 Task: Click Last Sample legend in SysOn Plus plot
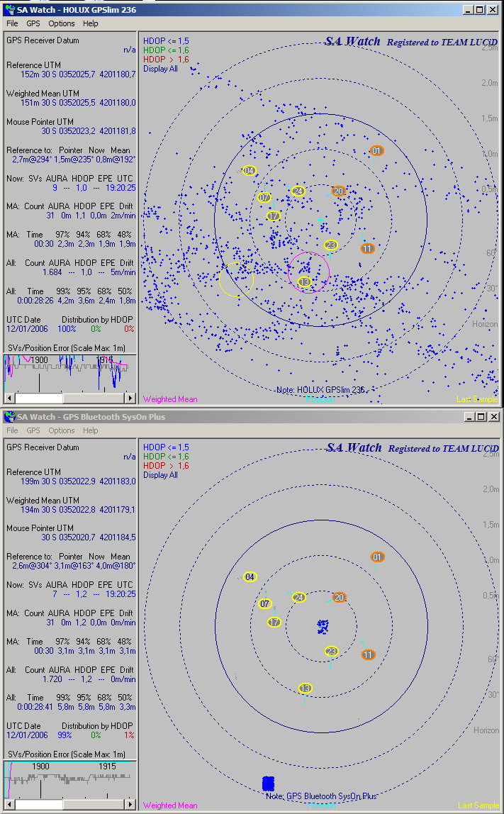478,805
